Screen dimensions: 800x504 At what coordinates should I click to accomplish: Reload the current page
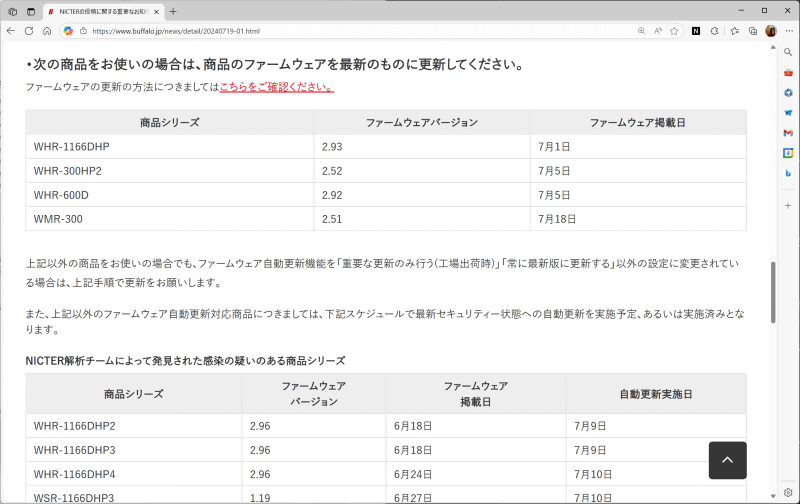[x=29, y=31]
